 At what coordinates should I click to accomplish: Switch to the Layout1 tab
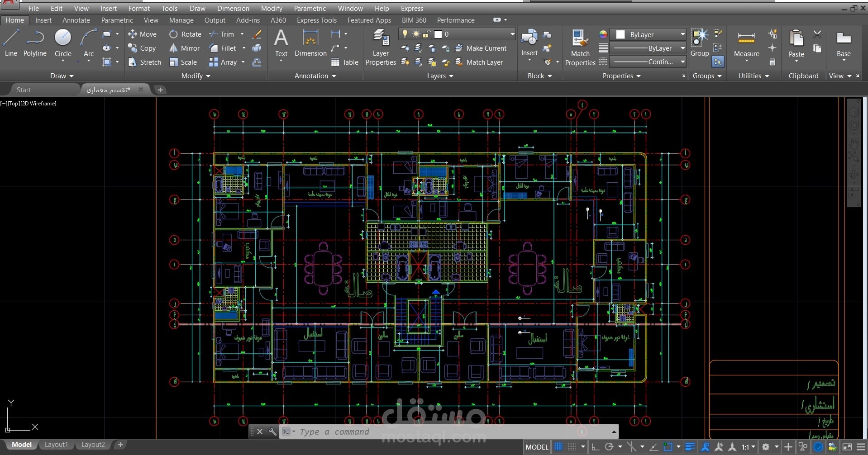point(56,445)
